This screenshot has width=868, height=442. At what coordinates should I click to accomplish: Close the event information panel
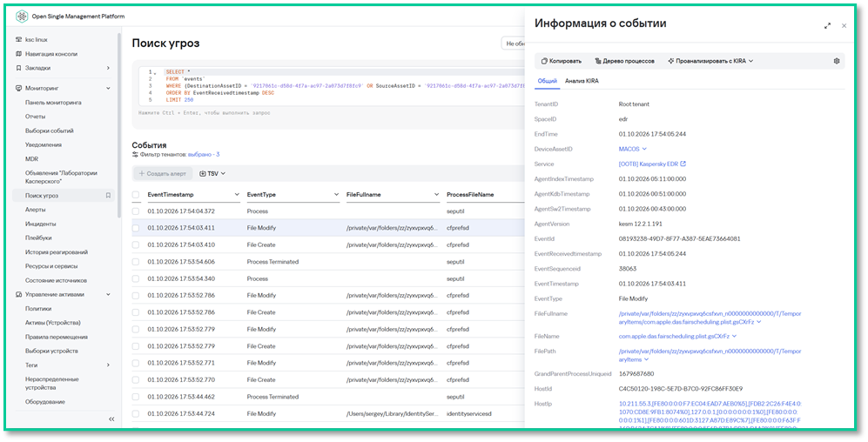tap(844, 25)
